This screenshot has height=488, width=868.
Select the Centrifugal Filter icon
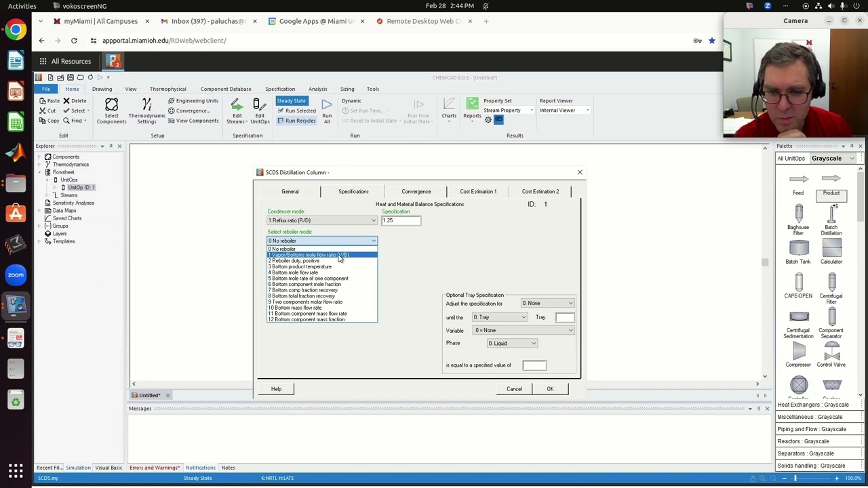point(831,282)
